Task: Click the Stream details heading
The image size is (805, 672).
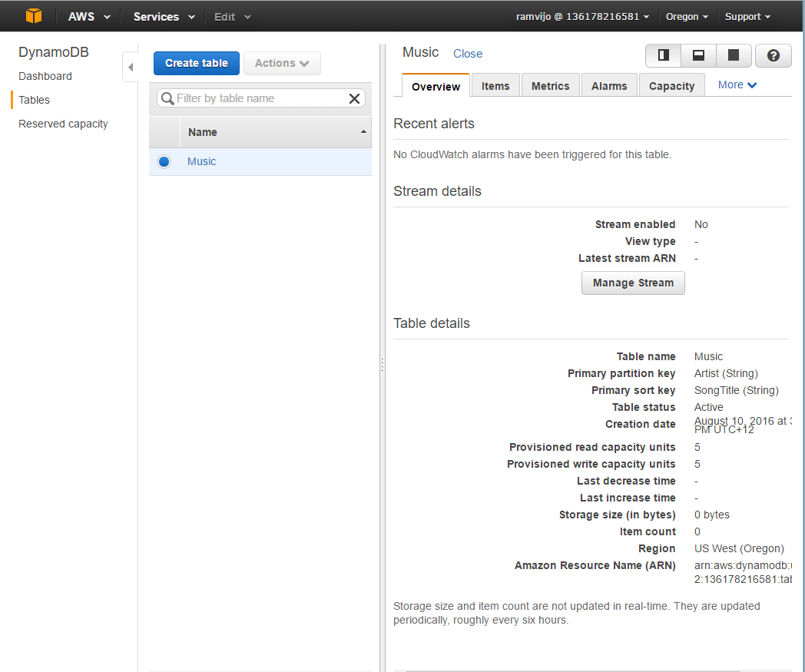Action: [437, 191]
